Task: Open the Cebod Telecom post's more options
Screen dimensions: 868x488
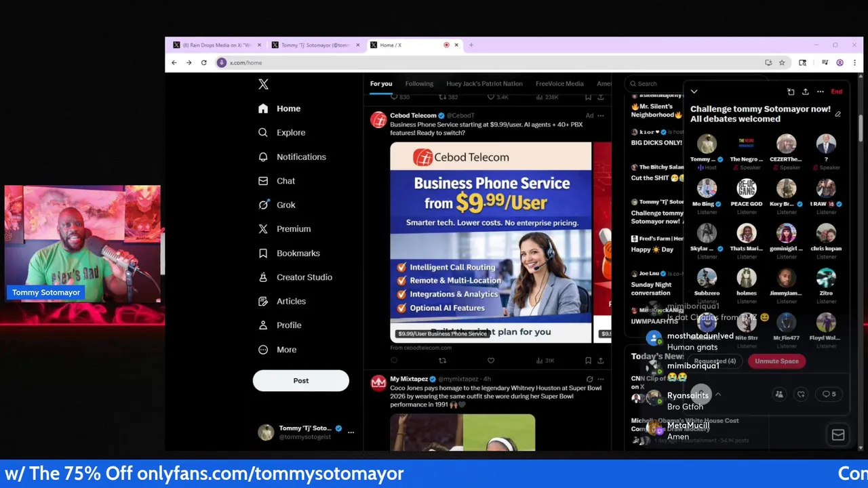Action: tap(600, 115)
